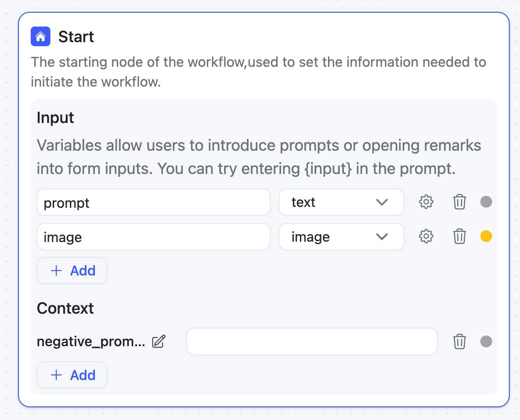Click the image variable name field
The width and height of the screenshot is (520, 420).
coord(153,237)
